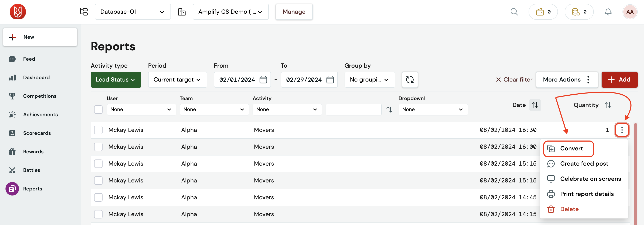Open the Group by dropdown
The width and height of the screenshot is (644, 225).
point(369,80)
